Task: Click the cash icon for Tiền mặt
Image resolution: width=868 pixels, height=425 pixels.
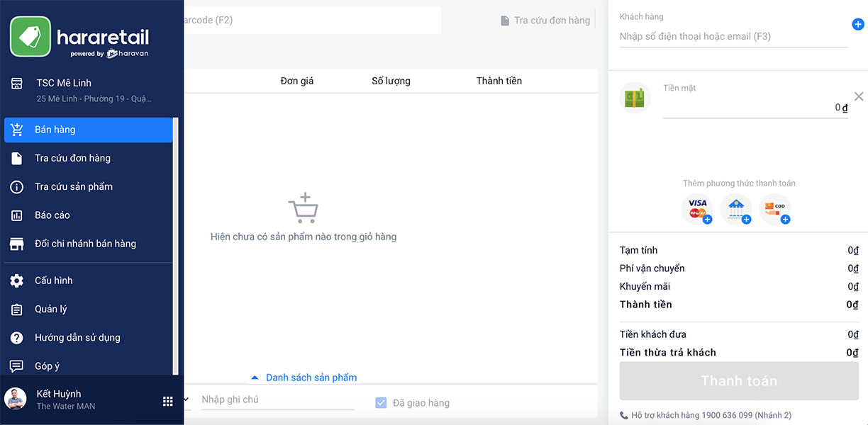Action: (635, 98)
